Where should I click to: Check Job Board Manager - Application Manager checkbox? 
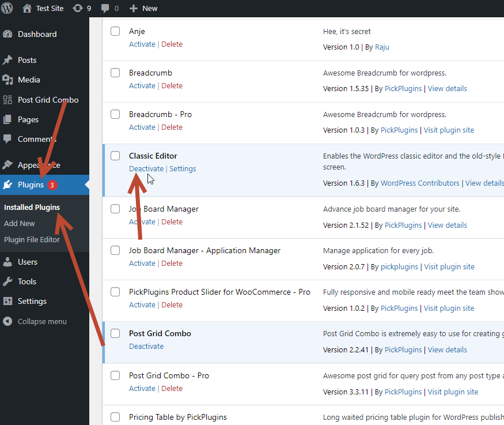(115, 250)
